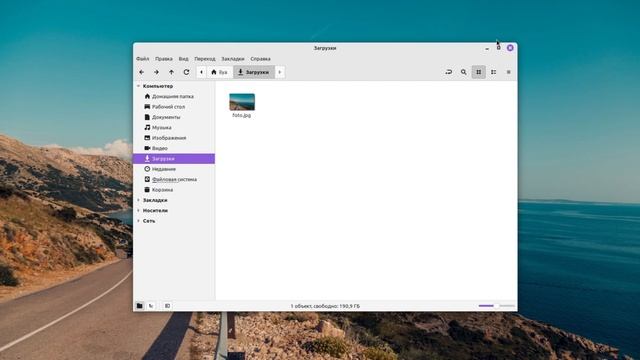Open the Правка menu
The image size is (640, 360).
pyautogui.click(x=164, y=59)
